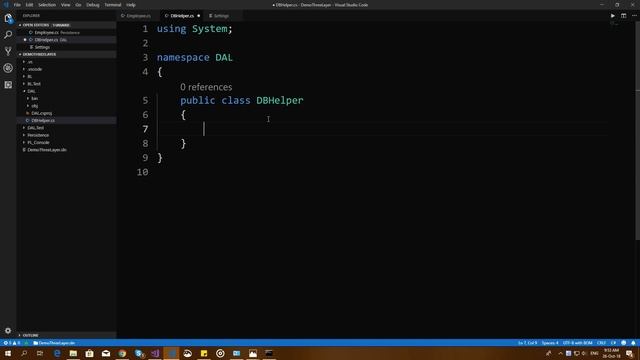Viewport: 640px width, 360px height.
Task: Open the Selection menu
Action: [47, 5]
